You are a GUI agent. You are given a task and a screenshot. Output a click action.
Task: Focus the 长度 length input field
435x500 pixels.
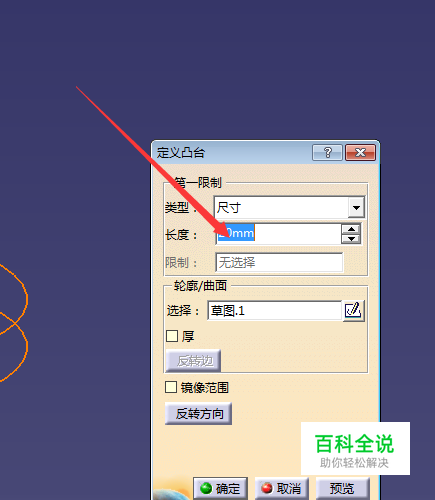coord(278,234)
